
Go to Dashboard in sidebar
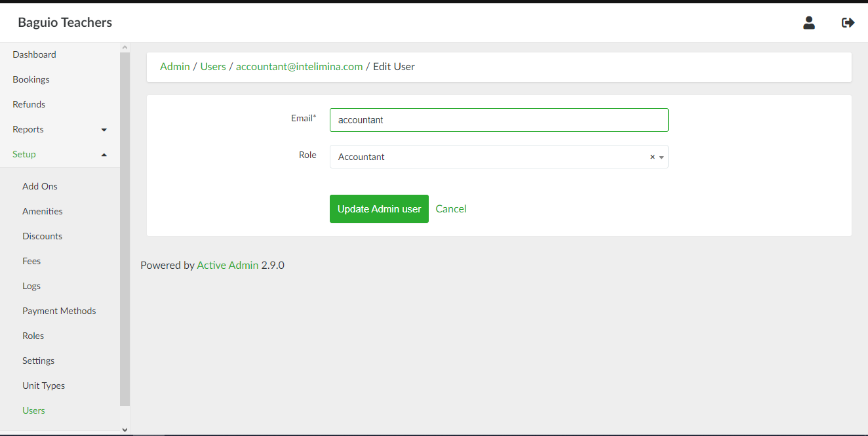pyautogui.click(x=34, y=54)
